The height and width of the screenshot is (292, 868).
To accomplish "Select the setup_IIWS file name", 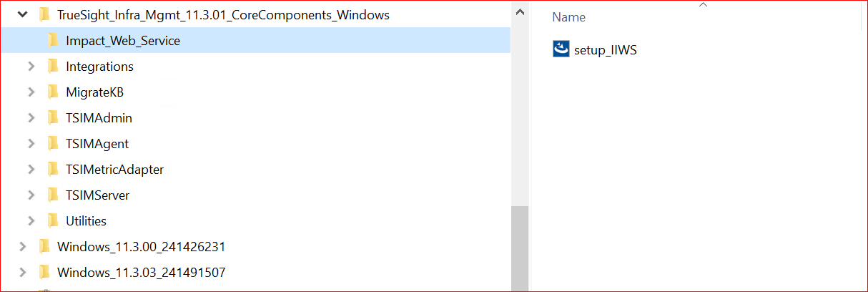I will point(606,50).
